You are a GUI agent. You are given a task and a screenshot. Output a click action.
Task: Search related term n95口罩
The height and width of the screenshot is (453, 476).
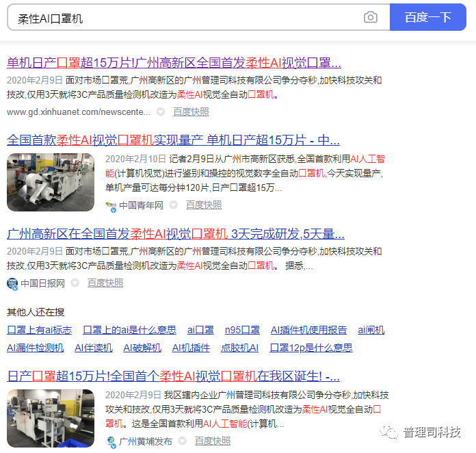(x=242, y=330)
